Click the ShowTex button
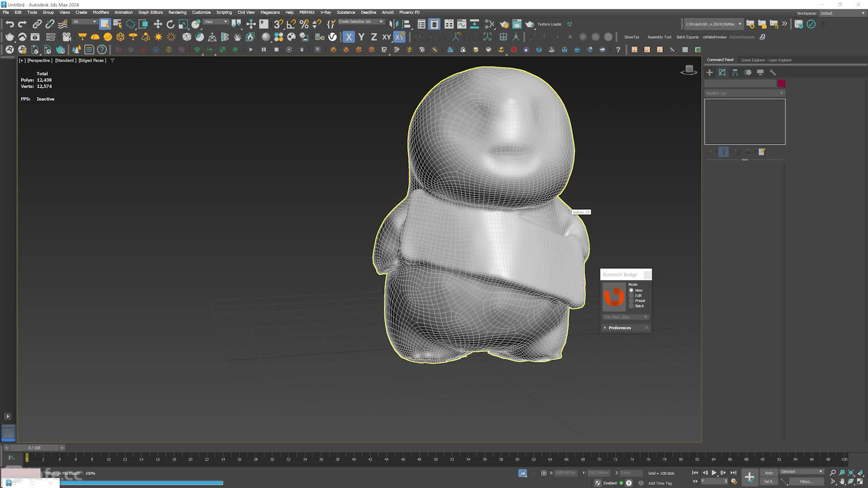Image resolution: width=868 pixels, height=488 pixels. 632,37
